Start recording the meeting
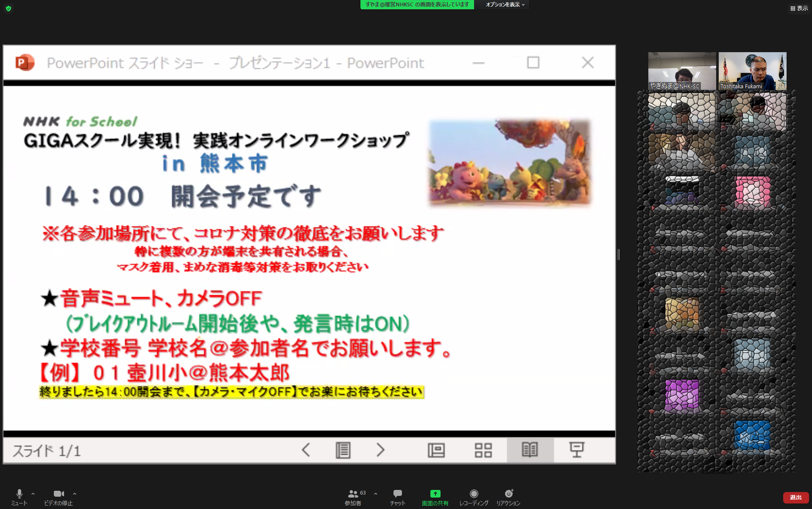This screenshot has width=812, height=509. point(474,496)
